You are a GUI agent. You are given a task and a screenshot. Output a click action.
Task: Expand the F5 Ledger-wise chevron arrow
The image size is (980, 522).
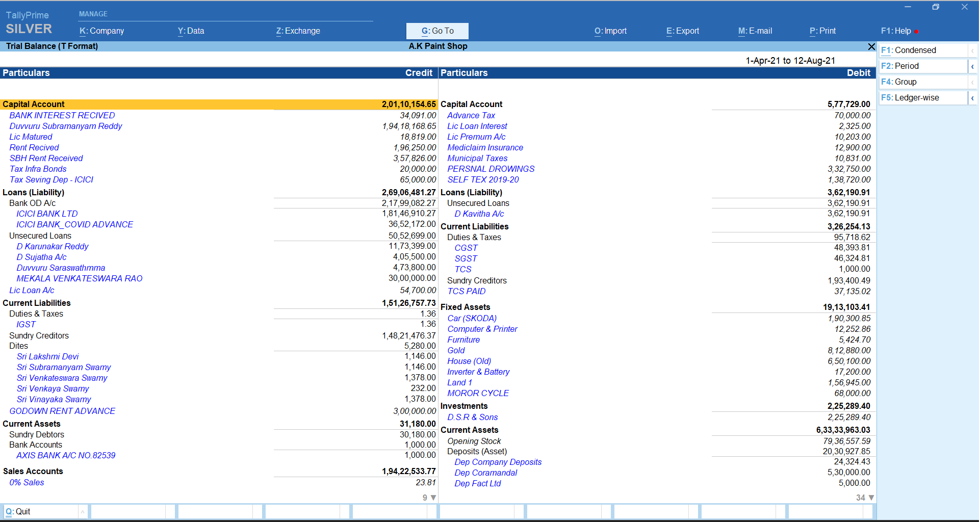tap(972, 98)
